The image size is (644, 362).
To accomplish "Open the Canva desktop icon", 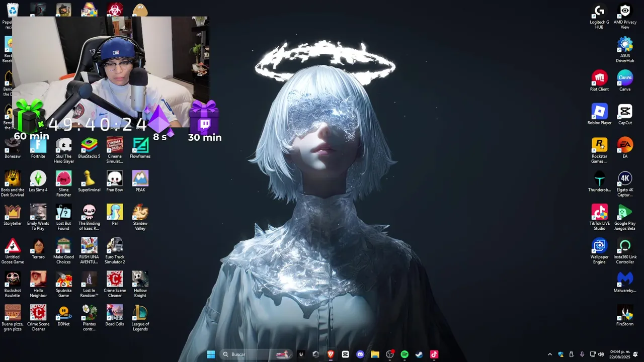I will coord(625,81).
